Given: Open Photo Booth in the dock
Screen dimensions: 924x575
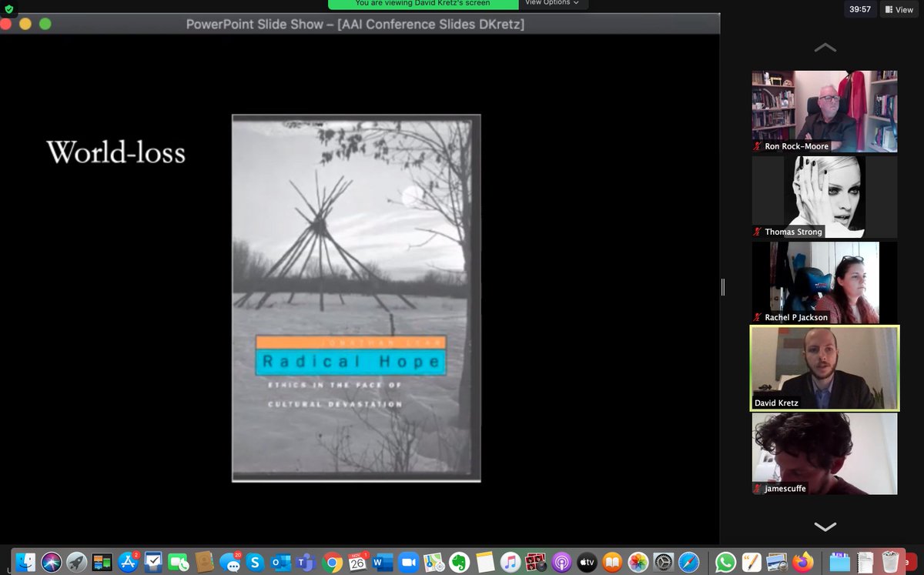Looking at the screenshot, I should tap(535, 562).
